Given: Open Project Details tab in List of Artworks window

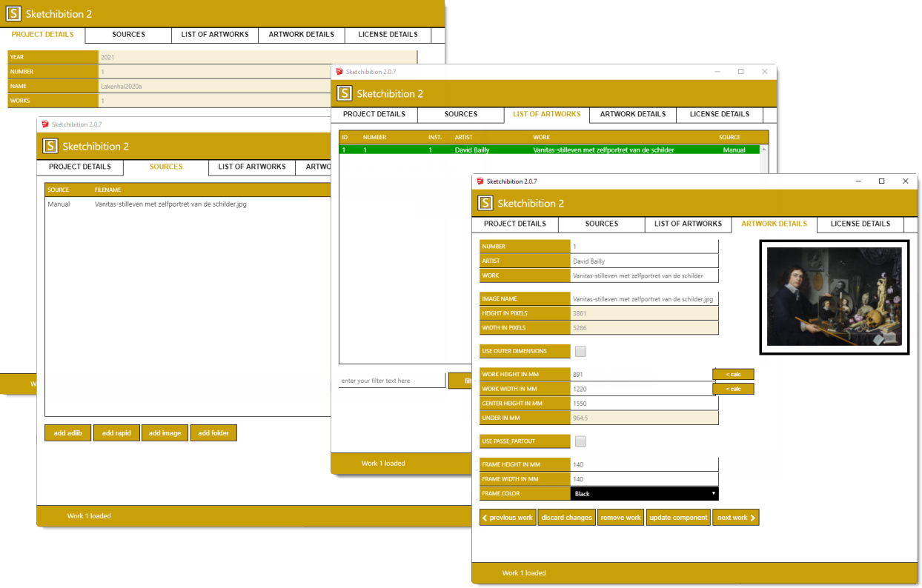Looking at the screenshot, I should [374, 114].
